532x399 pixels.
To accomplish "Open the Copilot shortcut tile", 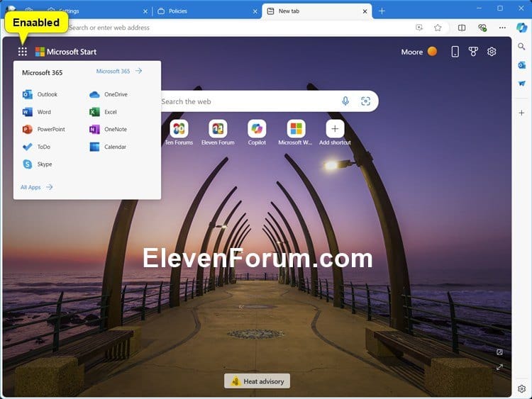I will pyautogui.click(x=257, y=133).
